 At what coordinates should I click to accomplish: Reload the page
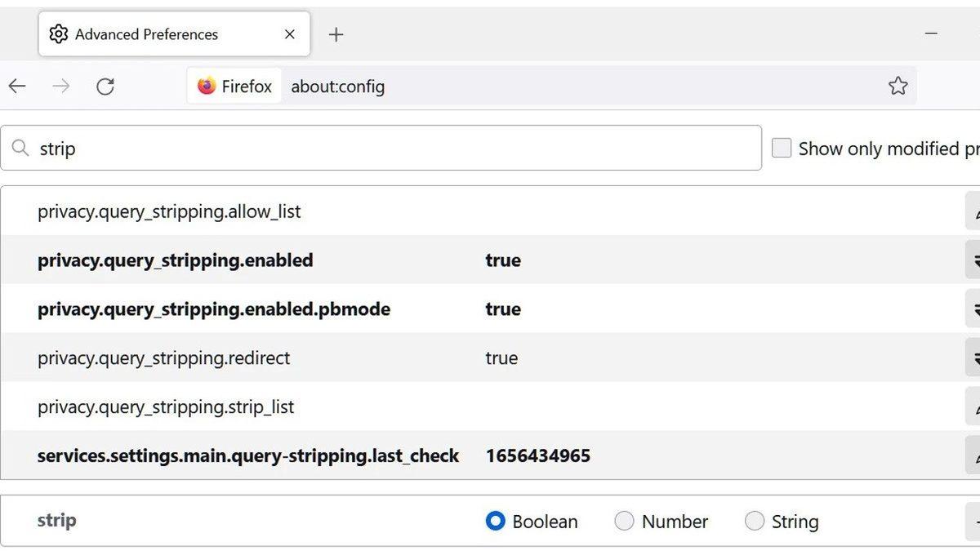(105, 85)
